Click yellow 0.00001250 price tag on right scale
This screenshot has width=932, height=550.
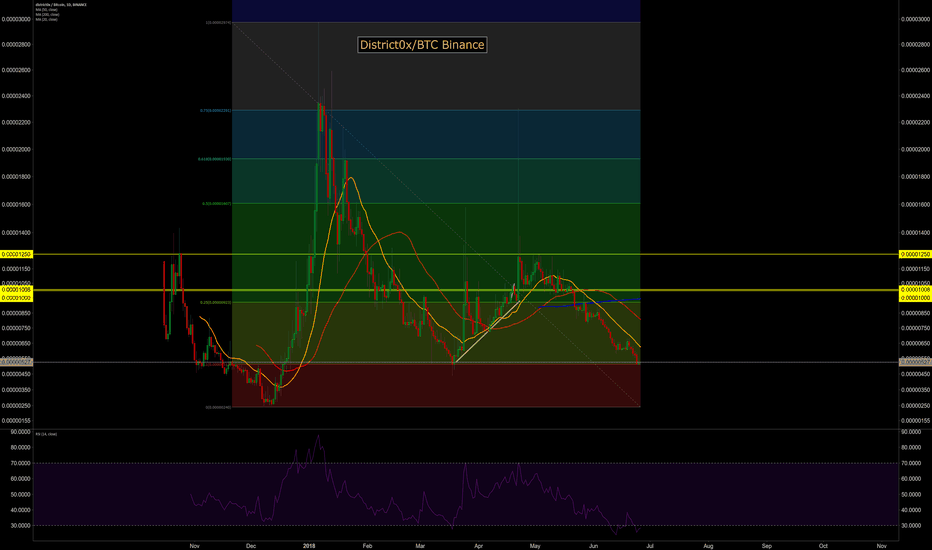(915, 254)
